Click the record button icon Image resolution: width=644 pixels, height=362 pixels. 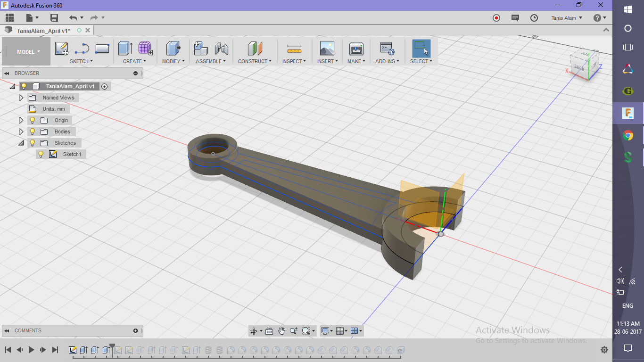496,18
